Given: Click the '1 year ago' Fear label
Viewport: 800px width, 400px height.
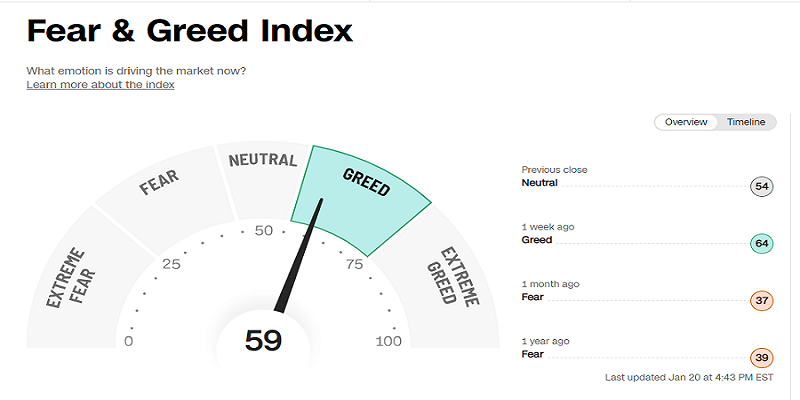Looking at the screenshot, I should (533, 354).
